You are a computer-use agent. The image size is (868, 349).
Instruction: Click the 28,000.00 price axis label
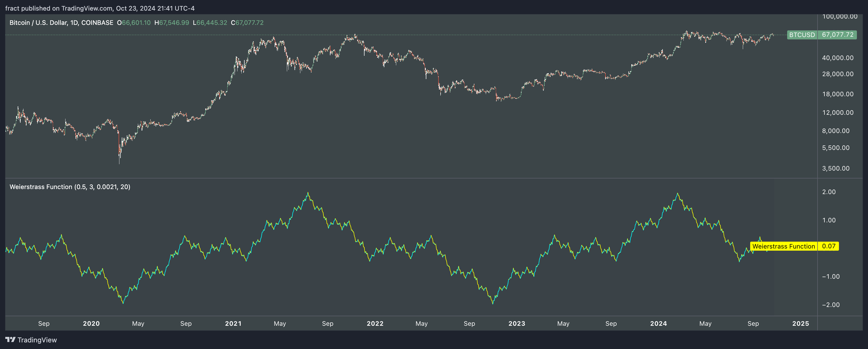(838, 74)
